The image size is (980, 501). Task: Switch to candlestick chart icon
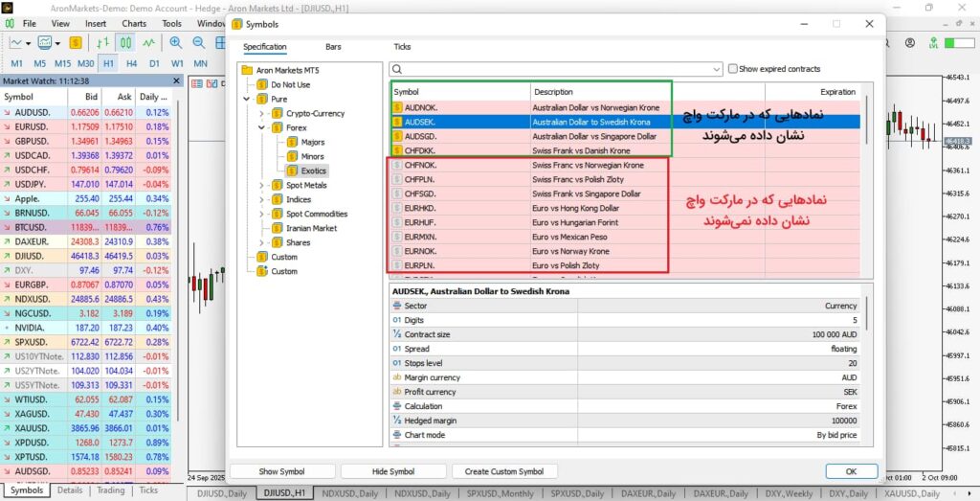click(125, 43)
